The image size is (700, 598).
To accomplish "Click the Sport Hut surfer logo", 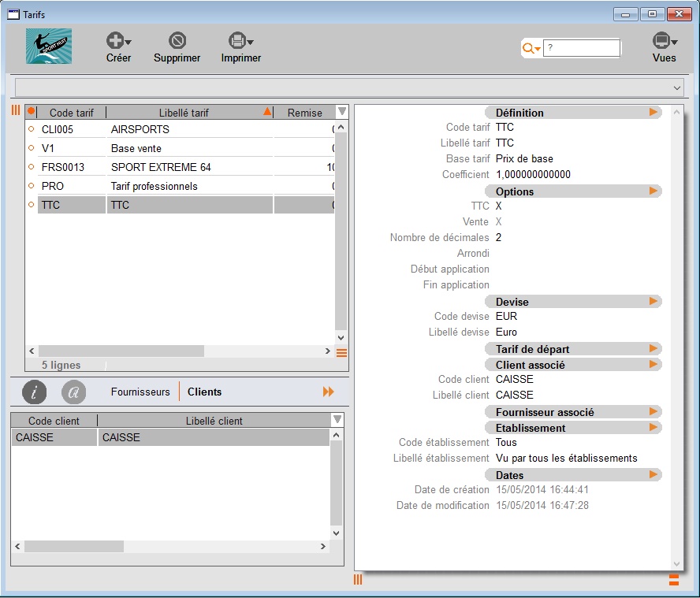I will pos(49,46).
